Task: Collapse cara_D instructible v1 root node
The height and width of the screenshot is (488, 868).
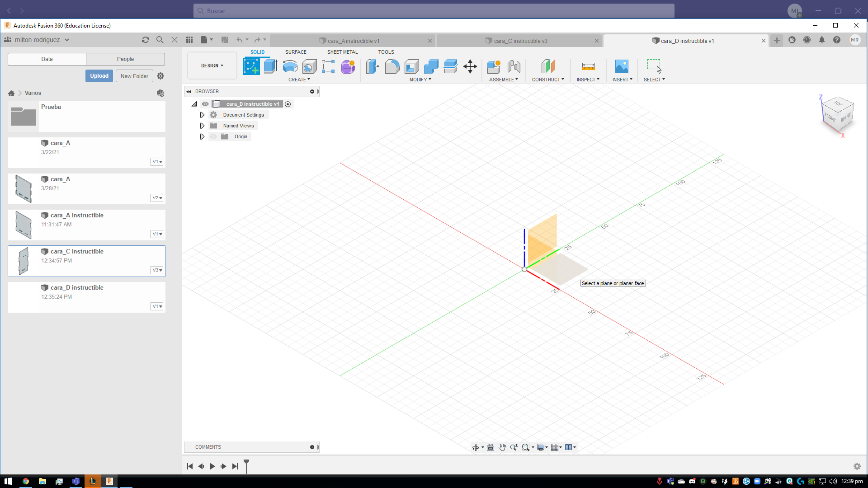Action: pyautogui.click(x=194, y=104)
